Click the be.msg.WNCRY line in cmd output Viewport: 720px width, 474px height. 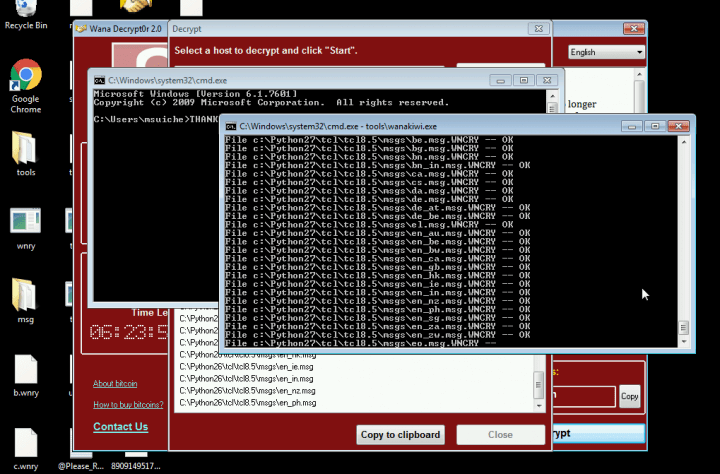[369, 140]
